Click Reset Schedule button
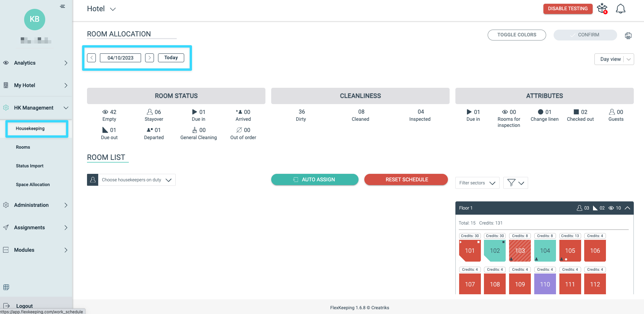This screenshot has height=314, width=644. tap(406, 179)
